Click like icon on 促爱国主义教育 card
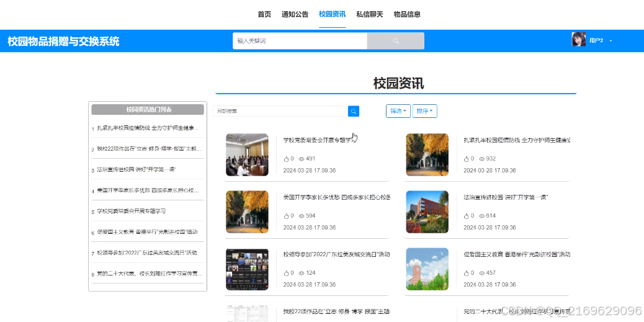 pyautogui.click(x=467, y=273)
